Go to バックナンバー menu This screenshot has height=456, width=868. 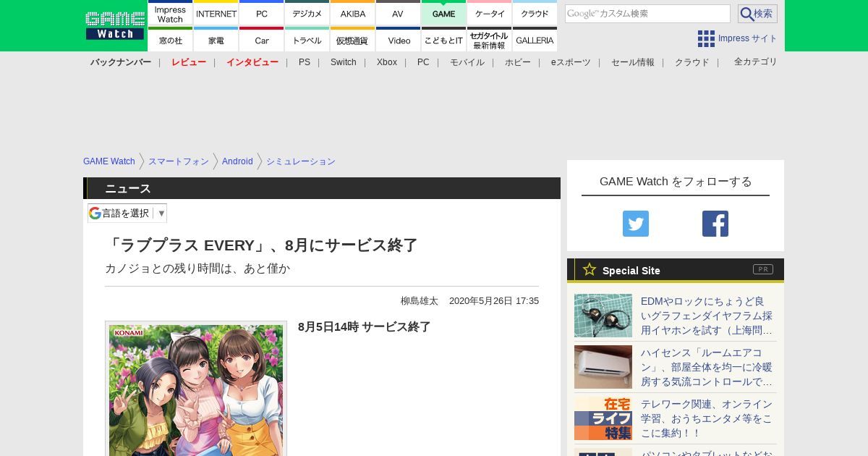pyautogui.click(x=121, y=62)
